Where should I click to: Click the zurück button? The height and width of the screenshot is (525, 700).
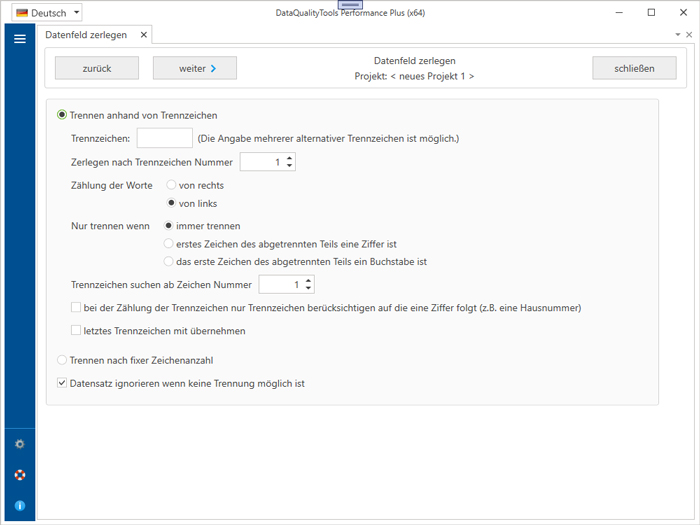[x=97, y=68]
